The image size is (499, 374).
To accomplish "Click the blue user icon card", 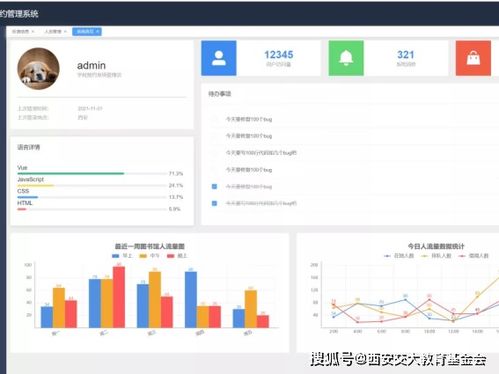I will (219, 58).
